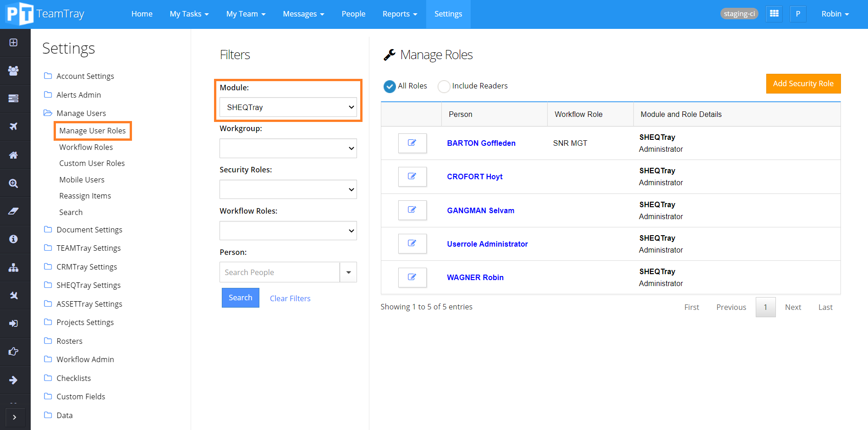Open the server list sidebar icon

click(14, 99)
